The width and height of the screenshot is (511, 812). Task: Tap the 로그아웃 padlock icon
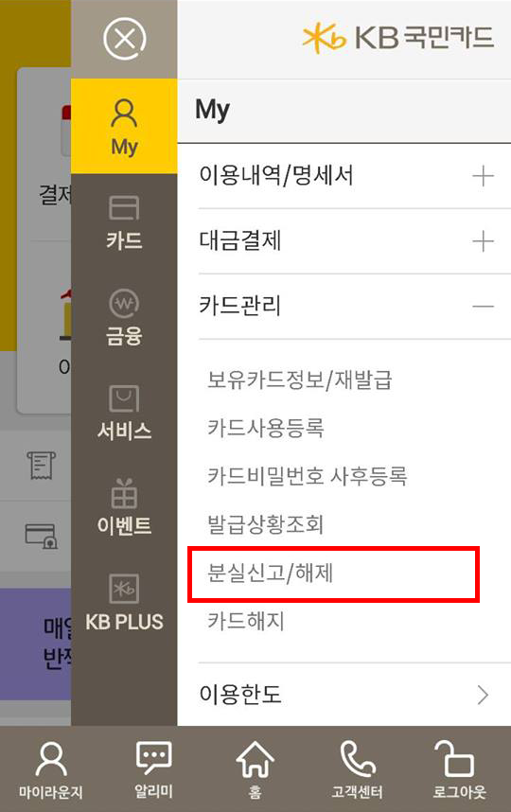click(x=454, y=758)
